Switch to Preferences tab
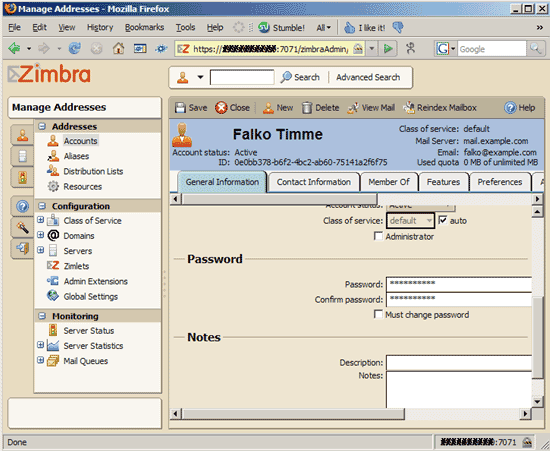The width and height of the screenshot is (550, 451). pyautogui.click(x=499, y=182)
